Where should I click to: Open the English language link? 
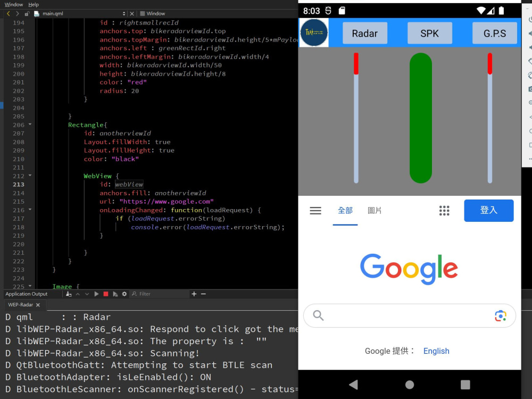(436, 351)
